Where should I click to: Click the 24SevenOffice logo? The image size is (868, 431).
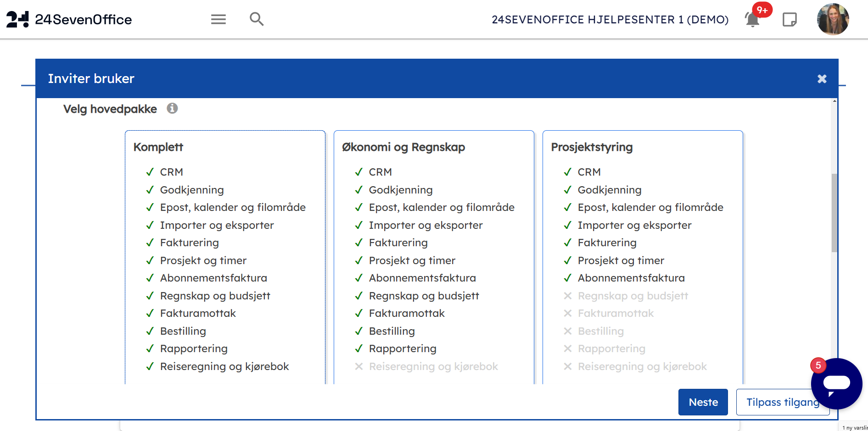coord(69,19)
